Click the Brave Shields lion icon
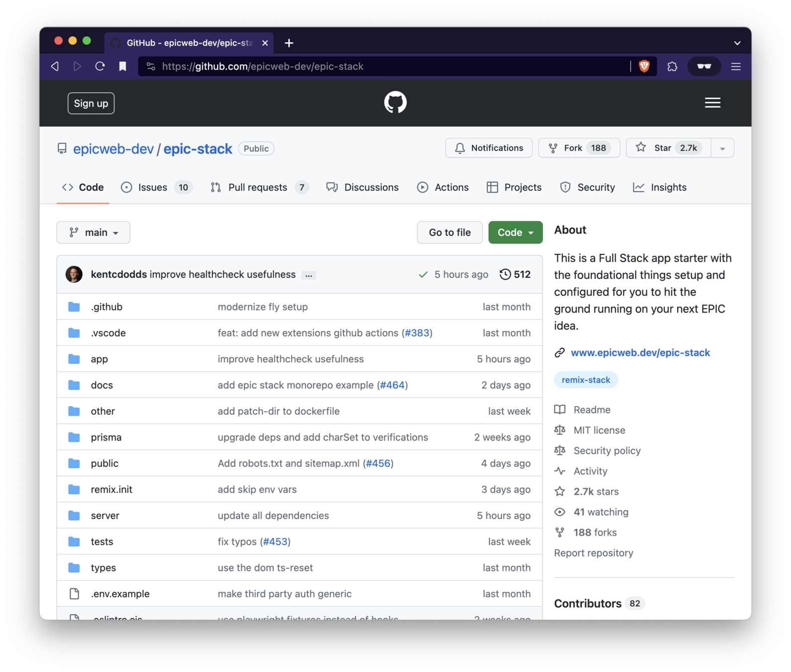The width and height of the screenshot is (791, 672). [x=644, y=66]
